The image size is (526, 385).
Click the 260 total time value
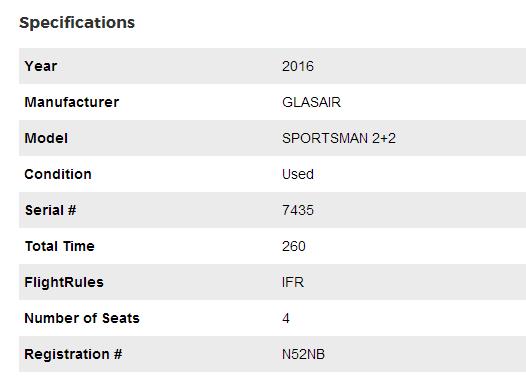click(x=294, y=246)
